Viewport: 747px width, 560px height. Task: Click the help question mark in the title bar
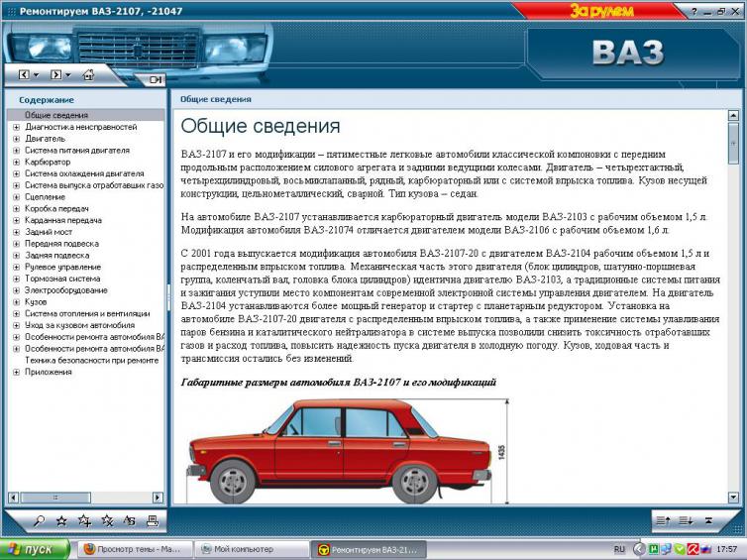694,12
